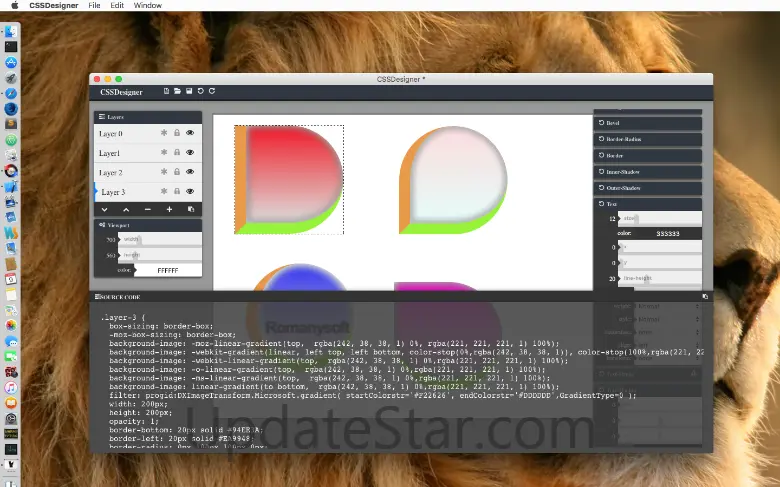Image resolution: width=780 pixels, height=487 pixels.
Task: Open Launchpad from the dock
Action: click(11, 78)
